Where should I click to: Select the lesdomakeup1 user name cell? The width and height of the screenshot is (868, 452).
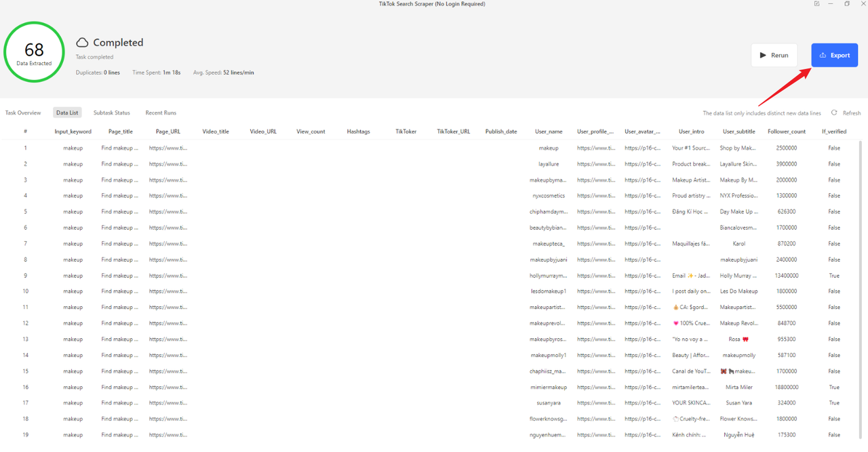tap(549, 291)
